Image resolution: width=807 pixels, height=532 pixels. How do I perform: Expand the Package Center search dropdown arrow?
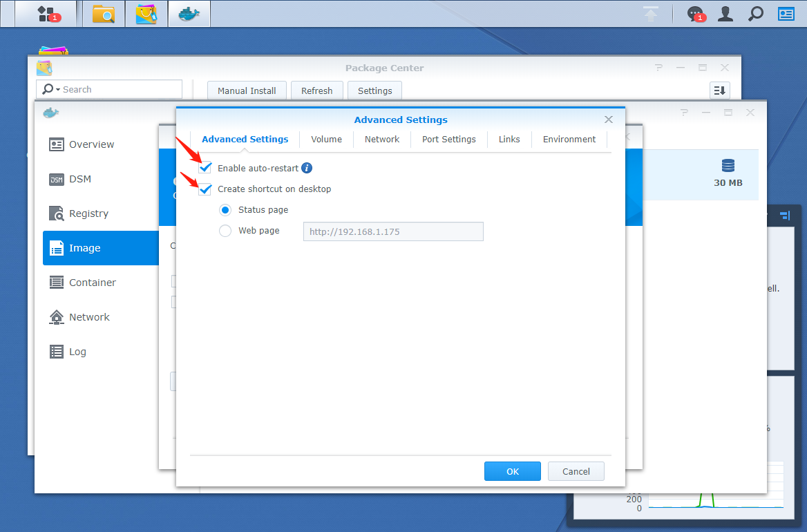pos(58,90)
